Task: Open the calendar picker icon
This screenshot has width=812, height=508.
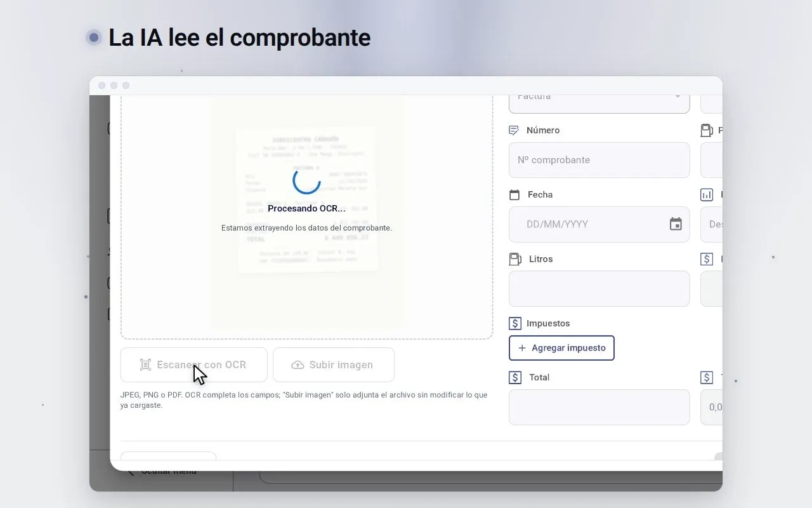Action: point(676,224)
